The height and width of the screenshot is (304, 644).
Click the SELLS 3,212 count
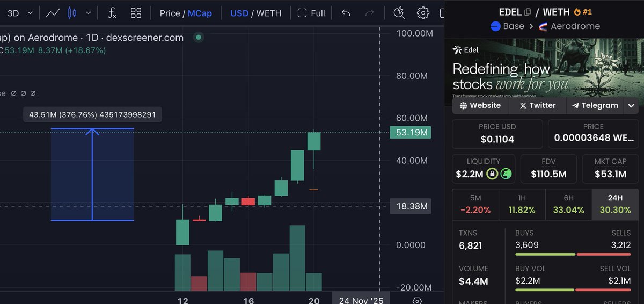coord(621,245)
